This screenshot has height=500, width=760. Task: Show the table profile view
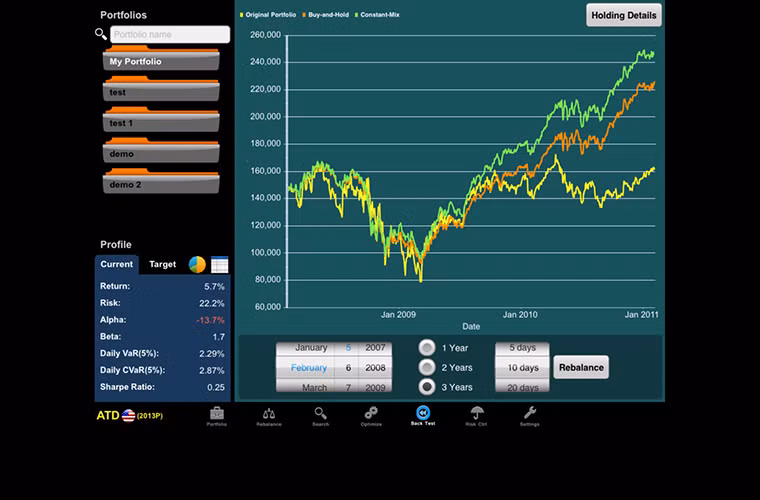[220, 265]
